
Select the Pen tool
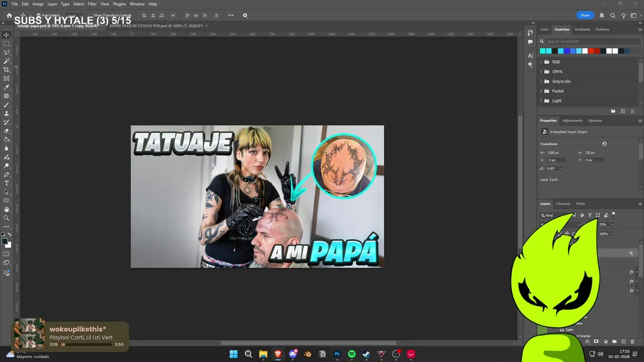coord(7,174)
